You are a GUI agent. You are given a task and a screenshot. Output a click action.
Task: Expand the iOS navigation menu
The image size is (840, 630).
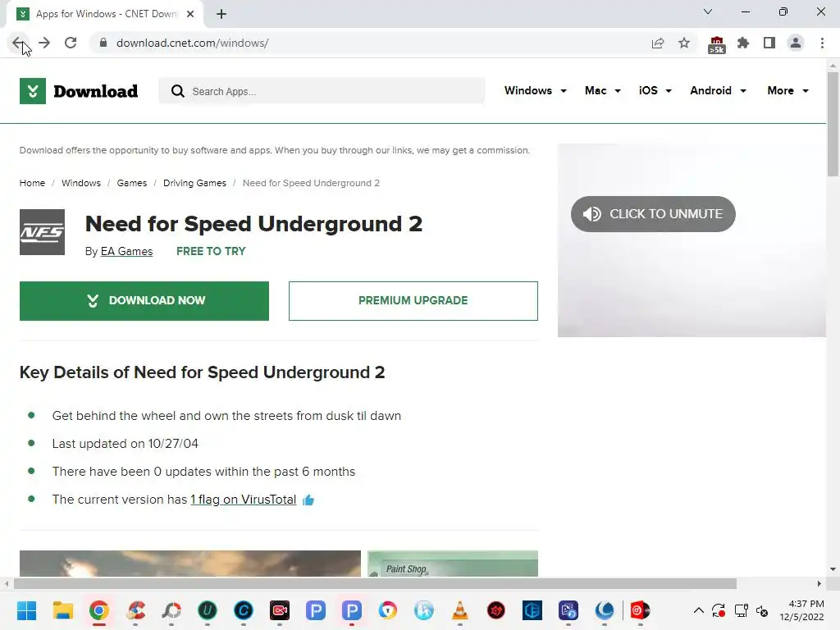(x=655, y=90)
